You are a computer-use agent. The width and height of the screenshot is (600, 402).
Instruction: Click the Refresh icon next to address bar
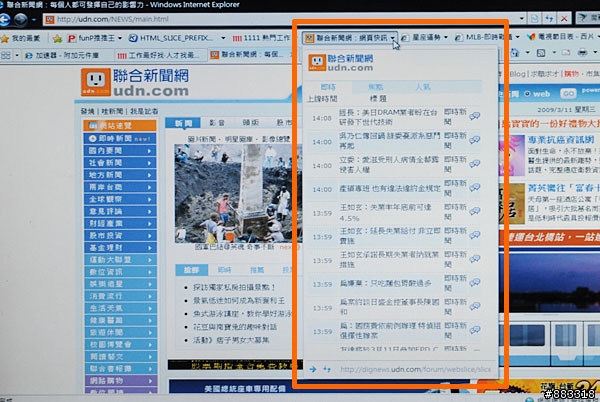coord(550,18)
